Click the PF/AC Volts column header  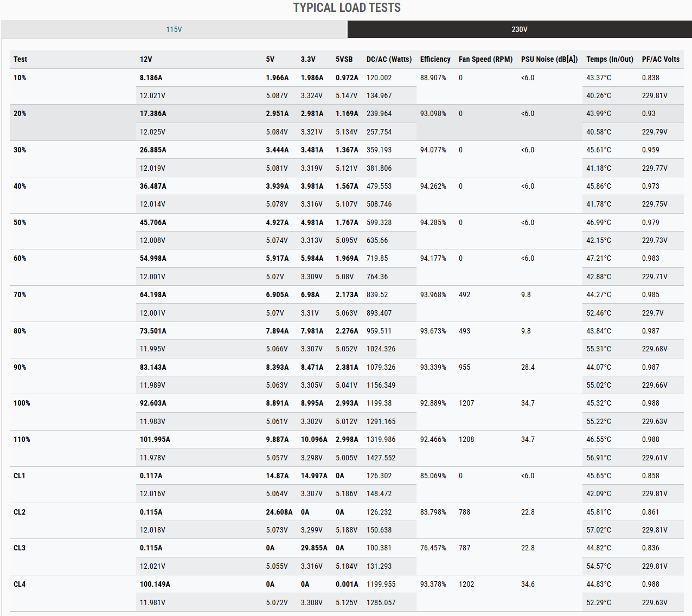coord(660,59)
